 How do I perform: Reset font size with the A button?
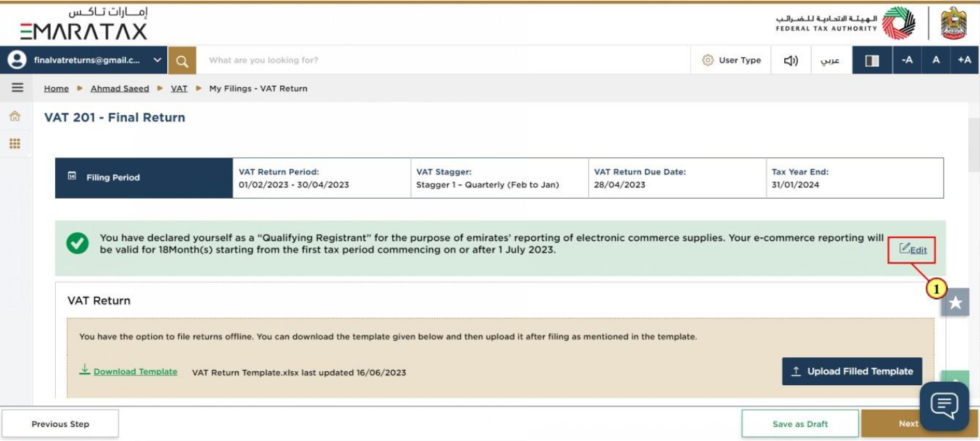(936, 61)
